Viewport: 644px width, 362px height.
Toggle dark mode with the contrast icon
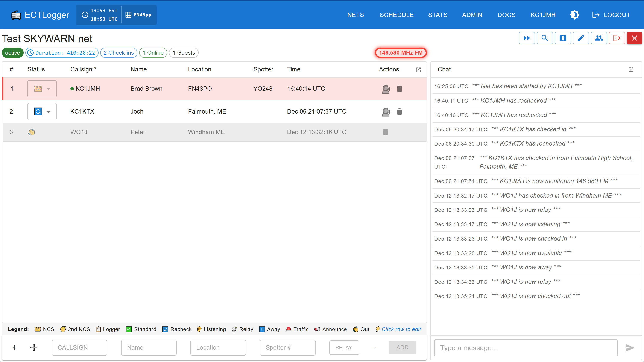(x=574, y=15)
